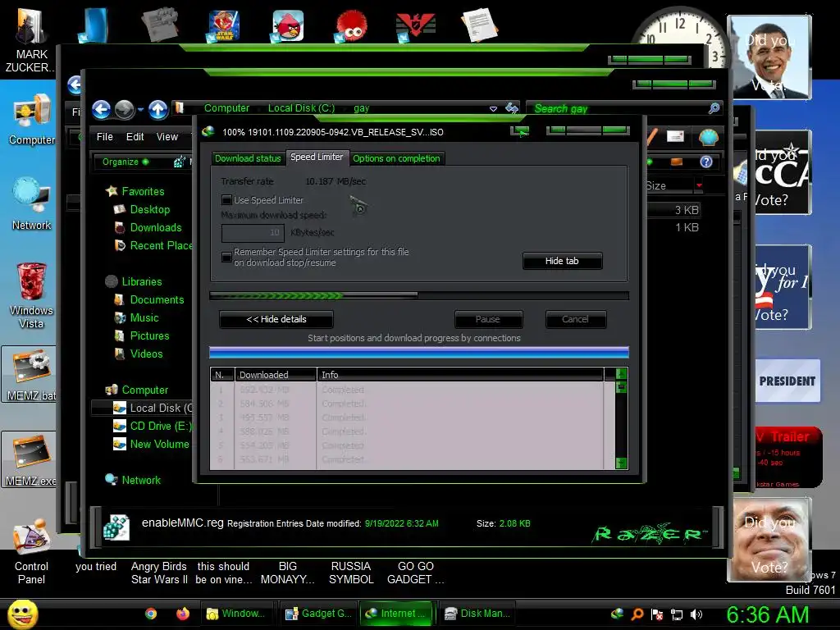
Task: Open the Edit menu in Explorer
Action: click(135, 137)
